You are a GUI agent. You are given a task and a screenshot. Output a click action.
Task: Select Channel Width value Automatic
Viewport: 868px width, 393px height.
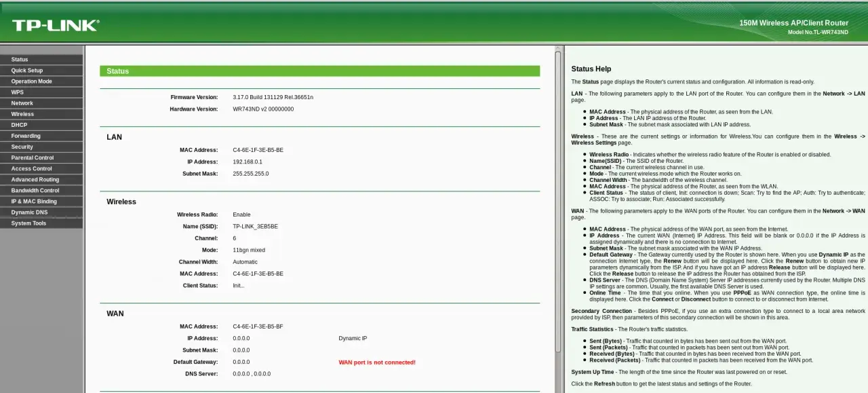pos(245,262)
